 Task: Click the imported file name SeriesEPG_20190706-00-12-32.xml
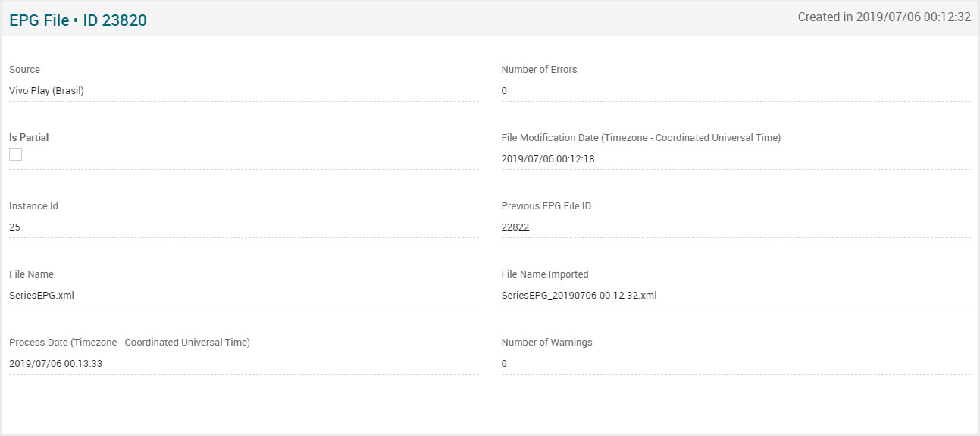pos(579,296)
